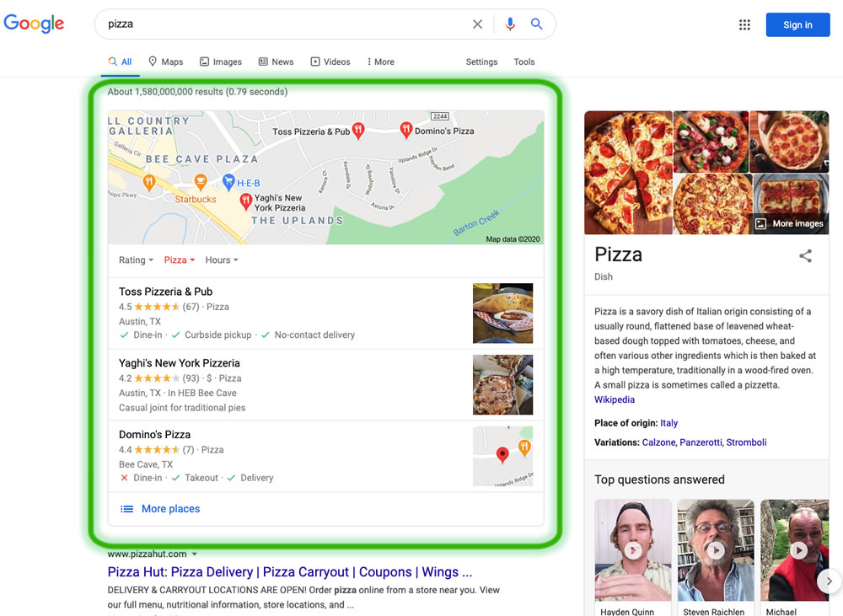Click Toss Pizzeria & Pub map pin
Image resolution: width=843 pixels, height=616 pixels.
pos(358,130)
